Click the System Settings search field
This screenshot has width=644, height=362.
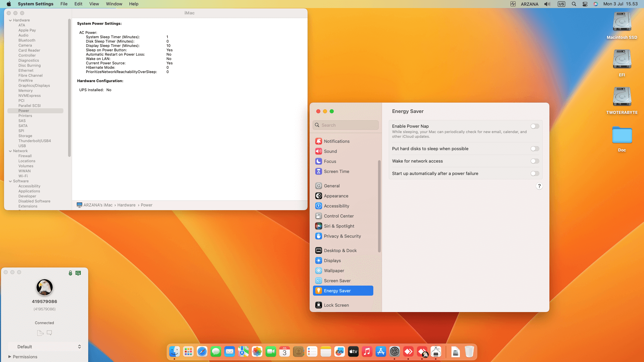[x=345, y=125]
